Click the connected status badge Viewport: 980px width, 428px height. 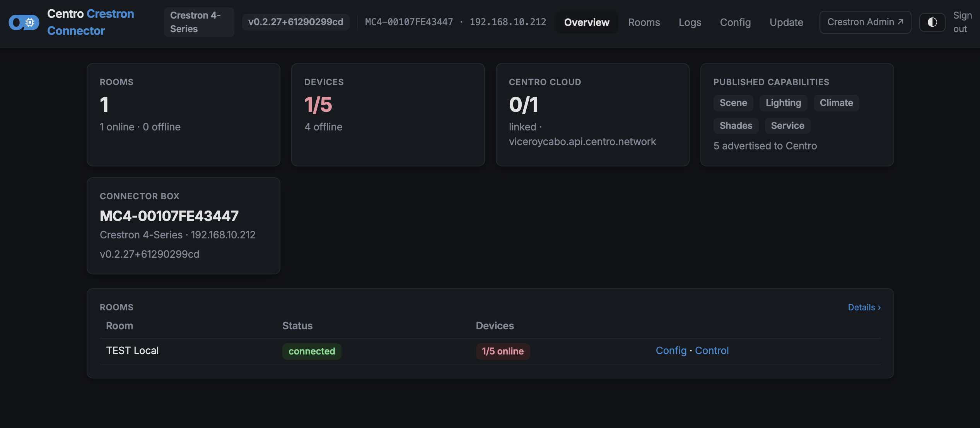point(312,351)
